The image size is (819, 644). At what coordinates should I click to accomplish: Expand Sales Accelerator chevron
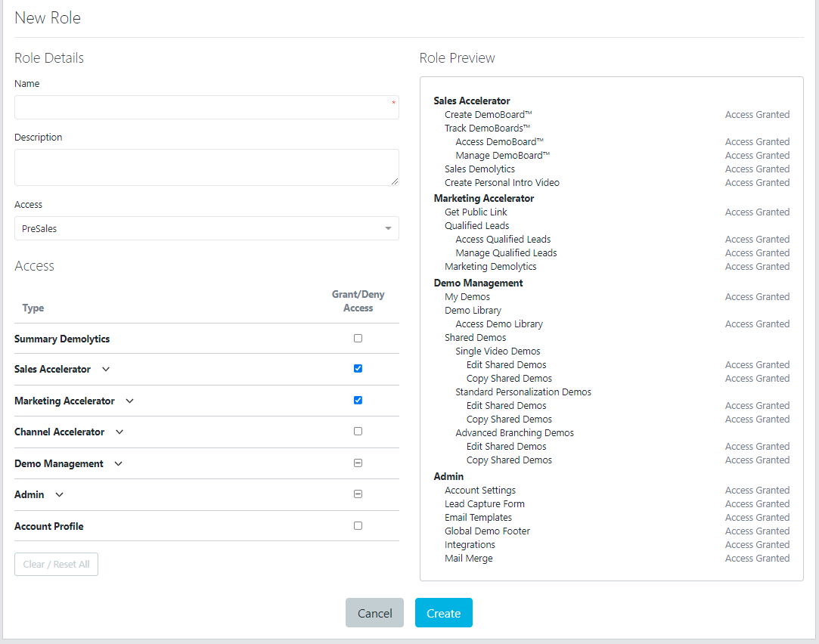point(106,369)
